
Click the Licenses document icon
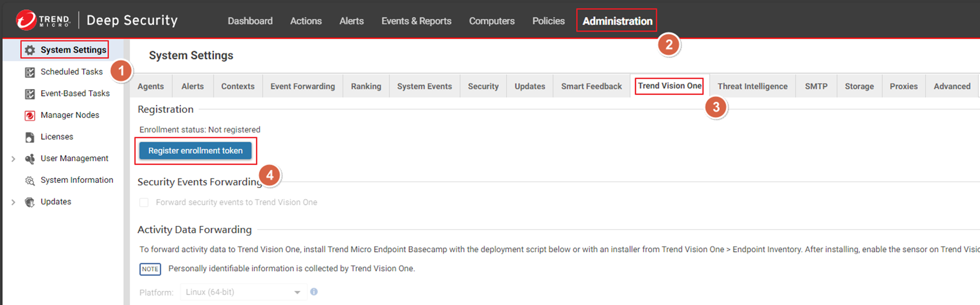click(x=30, y=137)
